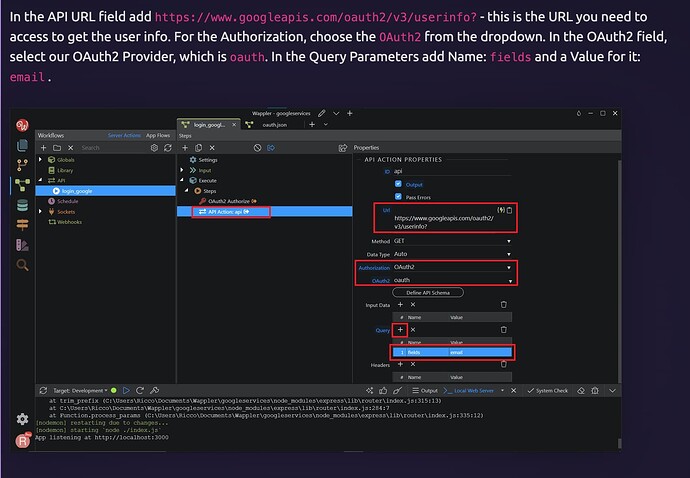690x478 pixels.
Task: Toggle blue output arrow icon in Steps toolbar
Action: click(x=271, y=148)
